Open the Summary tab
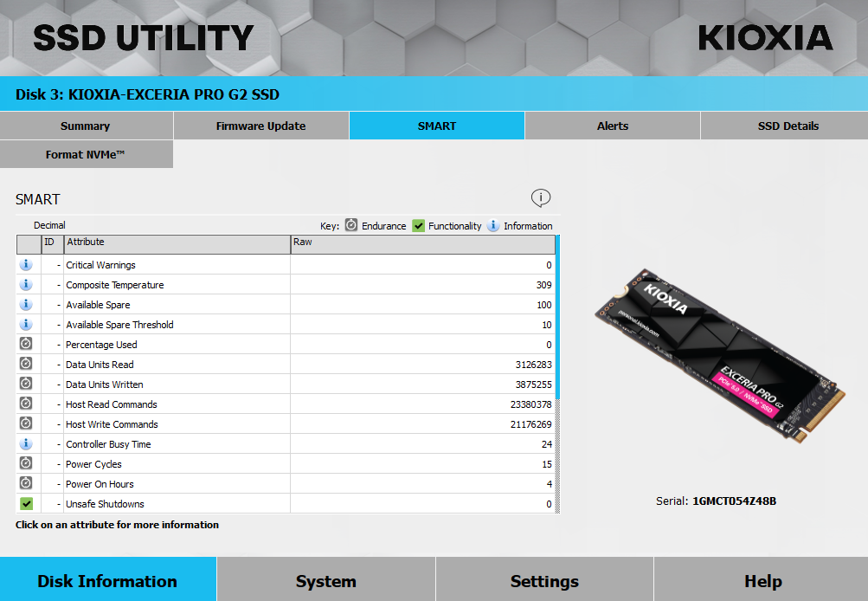Image resolution: width=868 pixels, height=601 pixels. coord(87,126)
